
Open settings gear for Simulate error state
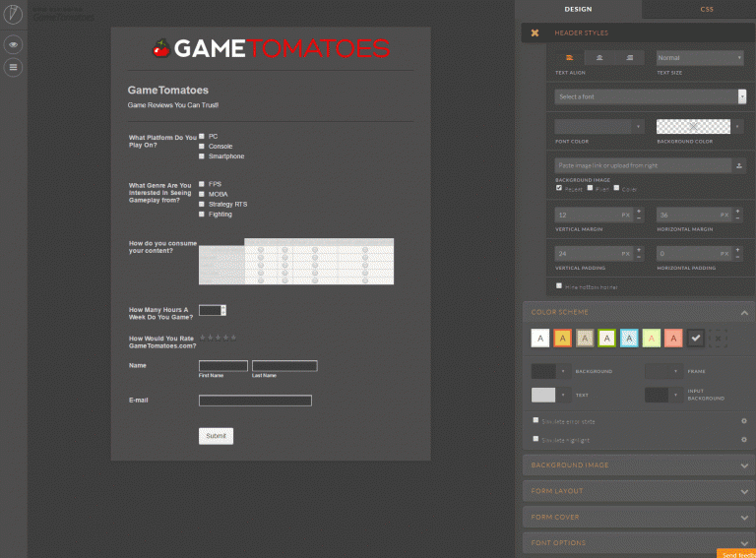pyautogui.click(x=743, y=420)
